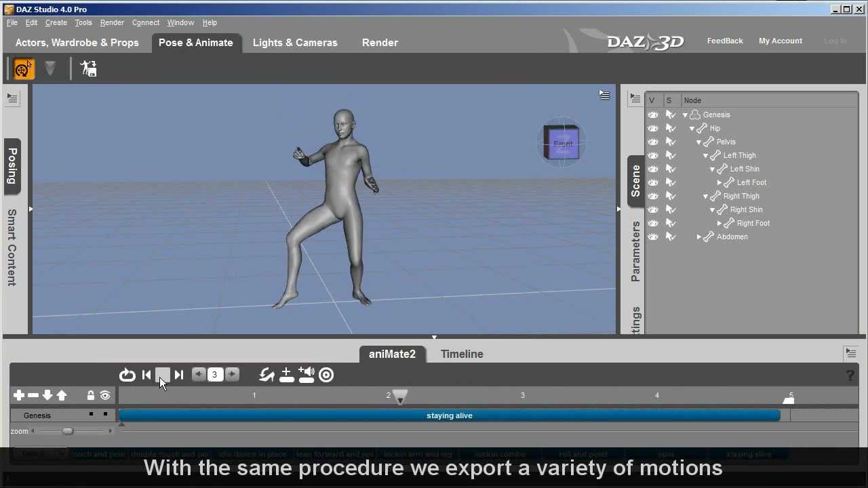
Task: Remove track with minus icon
Action: point(33,395)
